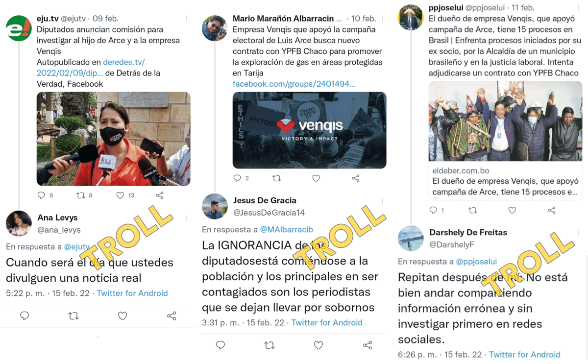
Task: Share the Mario Marañón Albarracin tweet
Action: [x=356, y=178]
